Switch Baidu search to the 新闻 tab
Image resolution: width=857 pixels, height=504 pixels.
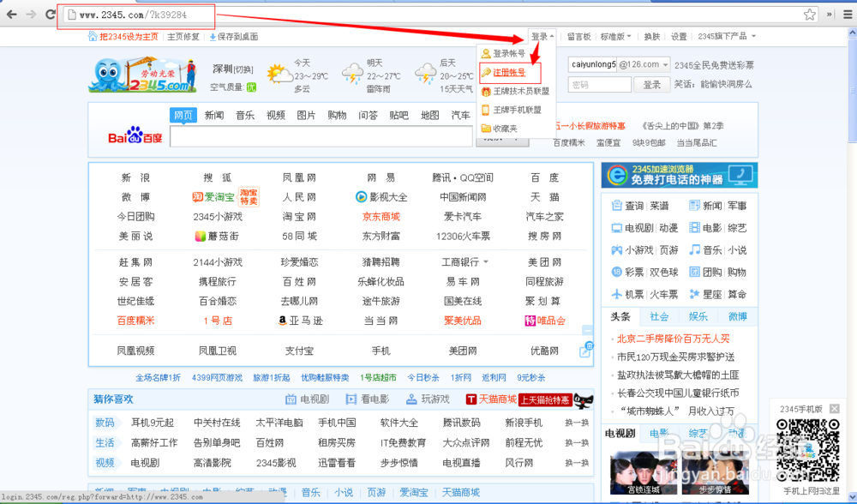click(x=214, y=116)
